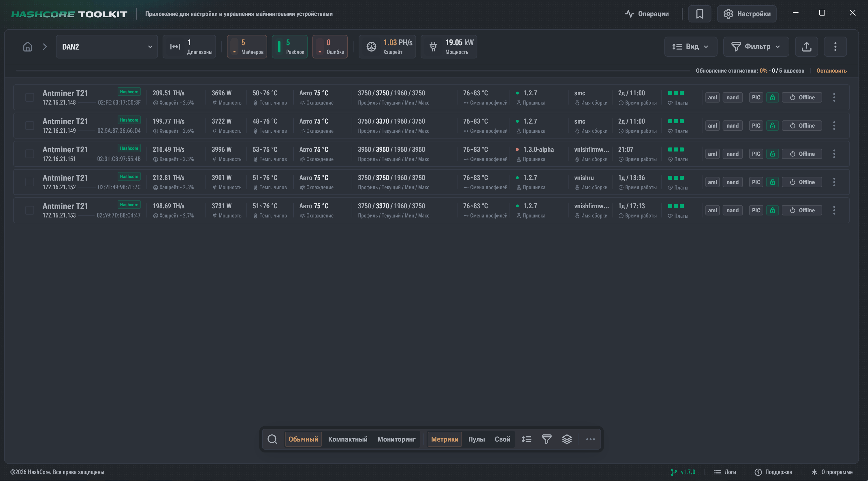Click the Hashcore badge for 172.16.21.151
Screen dimensions: 868x481
coord(129,148)
